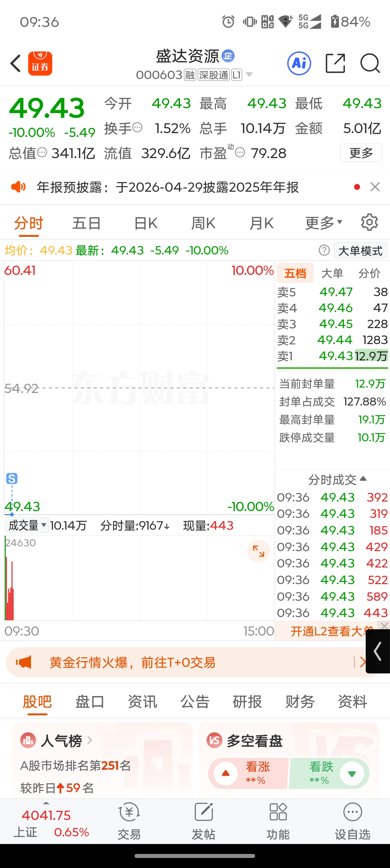Vote 看涨 with the up arrow
Image resolution: width=390 pixels, height=868 pixels.
[x=226, y=773]
